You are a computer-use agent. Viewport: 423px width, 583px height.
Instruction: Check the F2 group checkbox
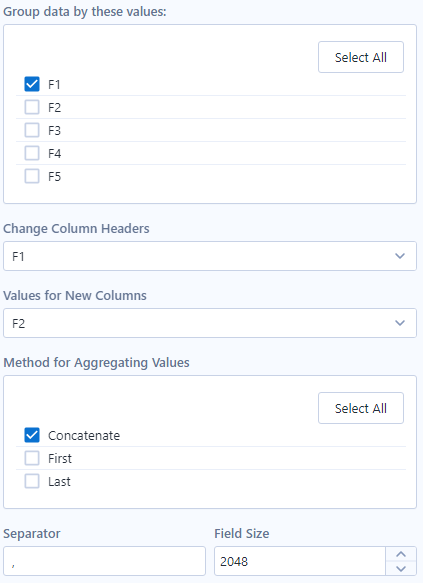32,107
